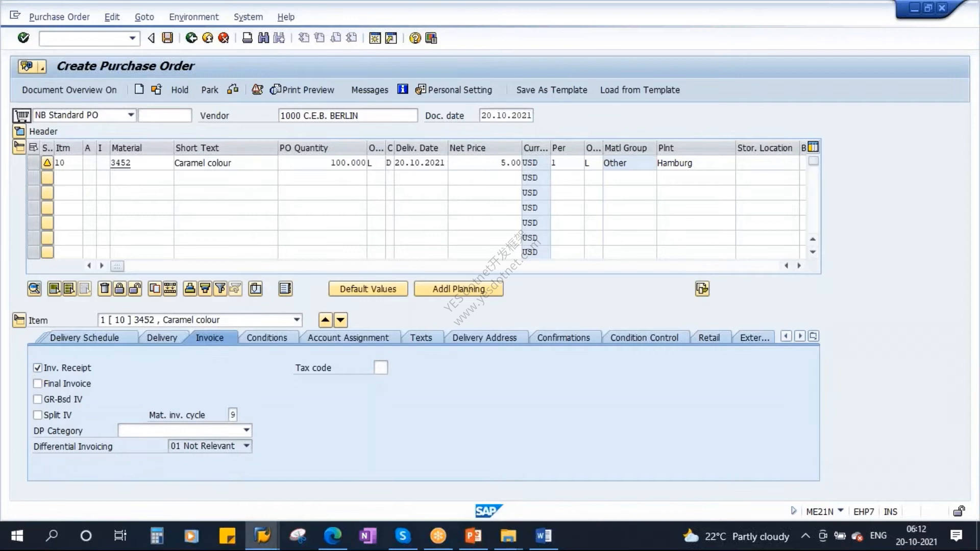This screenshot has width=980, height=551.
Task: Switch to the Conditions tab
Action: 267,338
